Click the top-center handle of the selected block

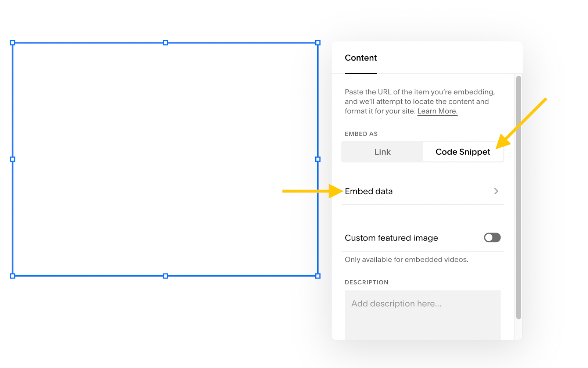click(165, 43)
